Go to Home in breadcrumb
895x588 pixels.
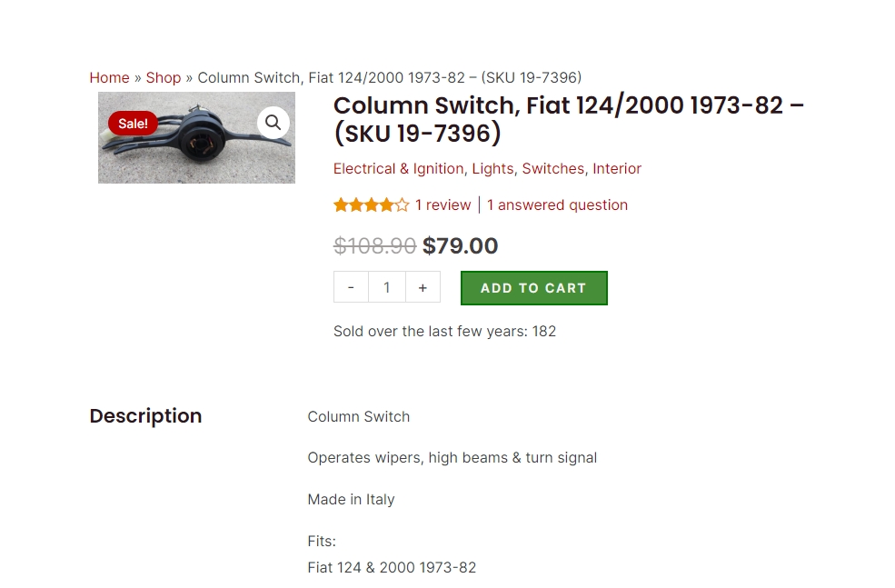[x=109, y=77]
